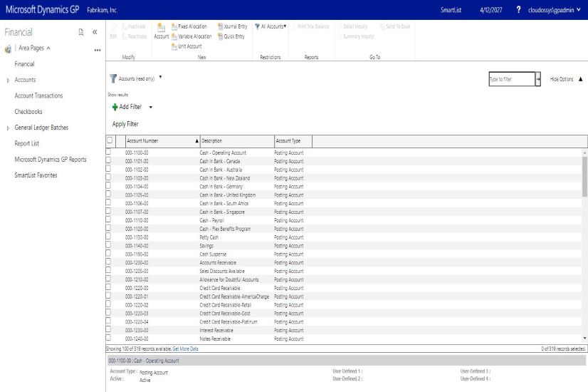Create a new Unit Account
The width and height of the screenshot is (588, 392).
click(187, 46)
